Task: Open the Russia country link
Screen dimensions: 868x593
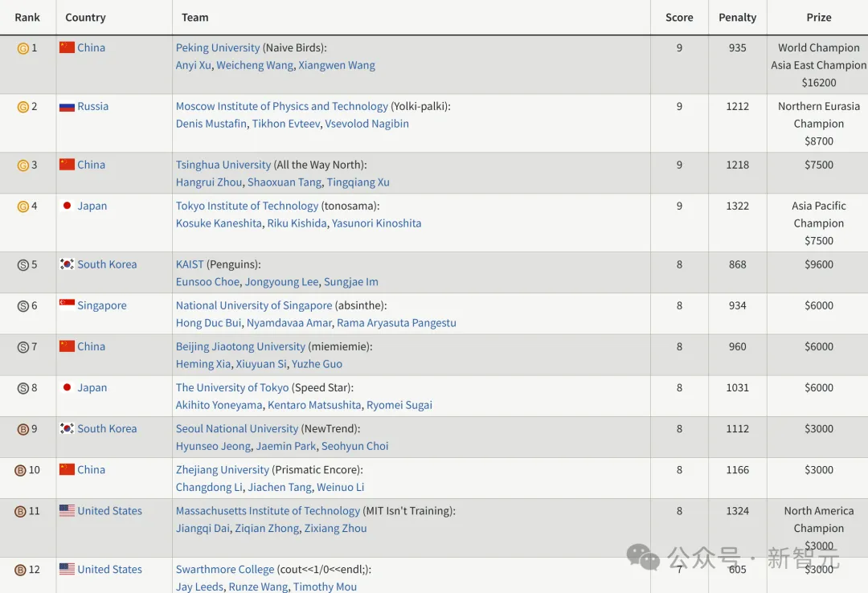Action: pos(93,106)
